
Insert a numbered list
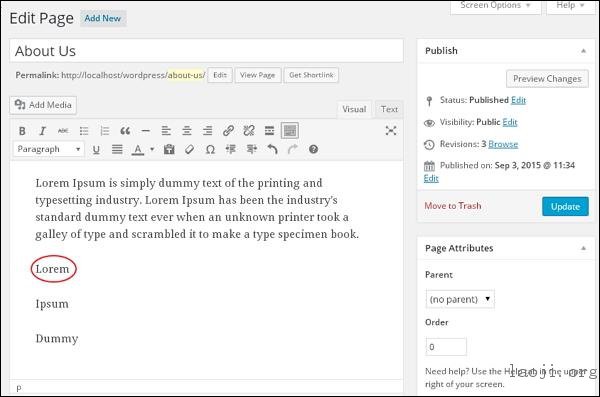tap(104, 131)
